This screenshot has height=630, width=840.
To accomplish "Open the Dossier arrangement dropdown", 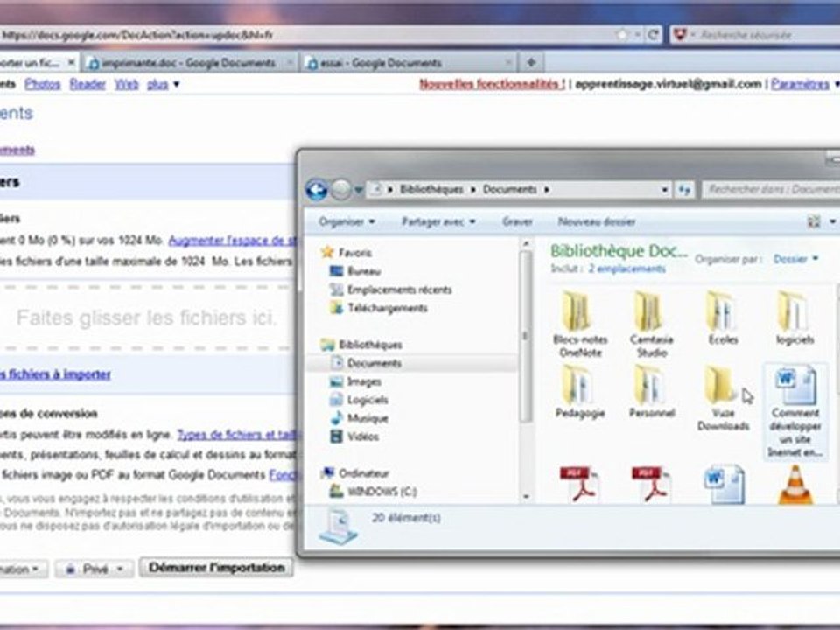I will coord(795,259).
